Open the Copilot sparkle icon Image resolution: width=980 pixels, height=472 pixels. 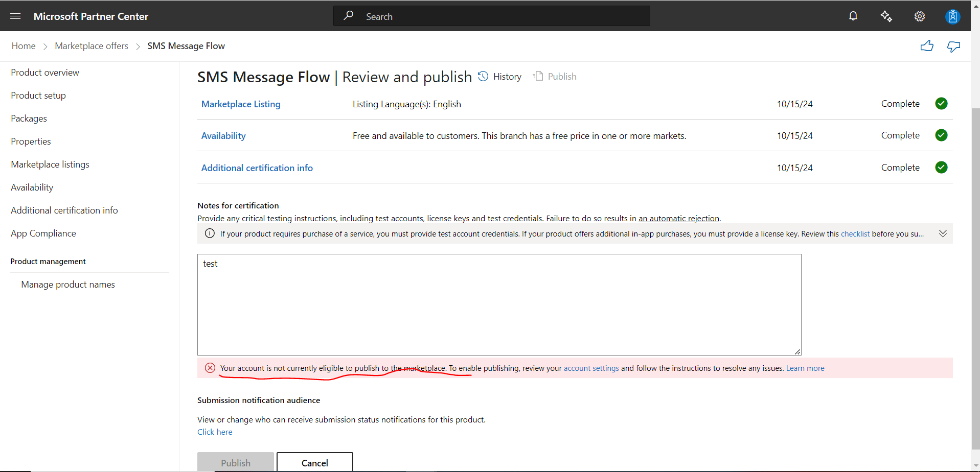coord(886,16)
